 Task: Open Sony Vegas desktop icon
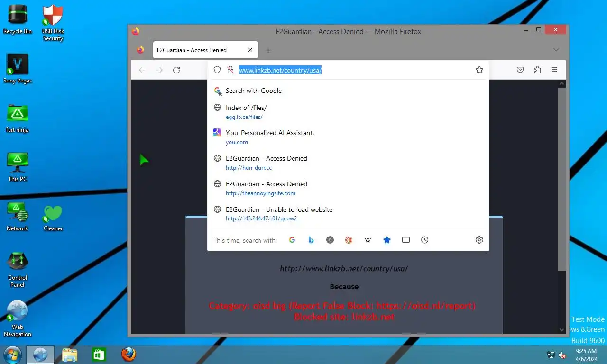(x=18, y=68)
